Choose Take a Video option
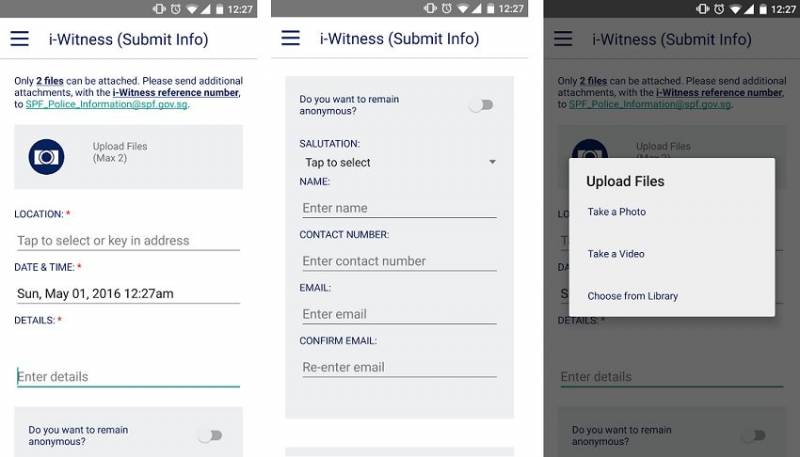The width and height of the screenshot is (800, 457). pyautogui.click(x=616, y=254)
